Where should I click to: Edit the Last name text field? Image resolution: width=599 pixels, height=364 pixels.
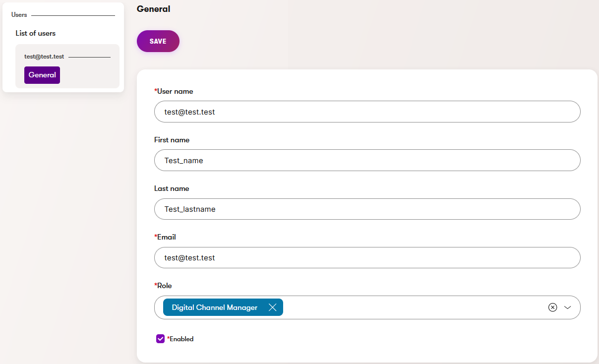(x=367, y=209)
